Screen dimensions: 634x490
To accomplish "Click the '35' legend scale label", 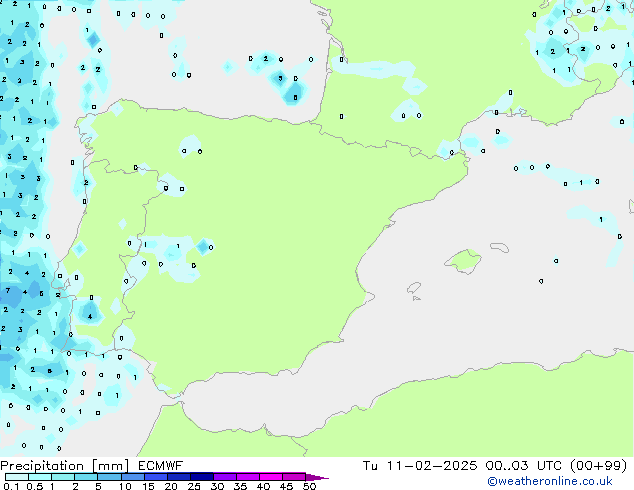I will (x=240, y=486).
